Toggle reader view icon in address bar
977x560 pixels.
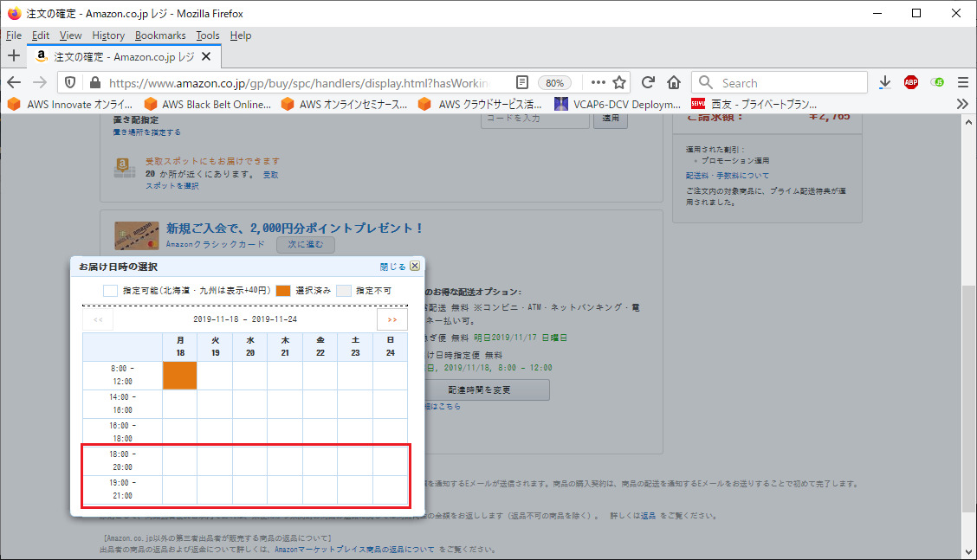click(x=522, y=83)
